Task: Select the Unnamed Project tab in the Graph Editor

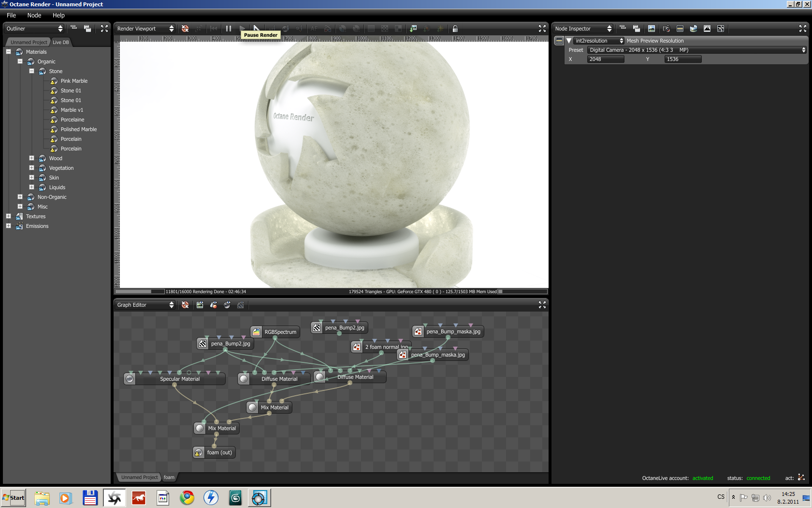Action: click(139, 477)
